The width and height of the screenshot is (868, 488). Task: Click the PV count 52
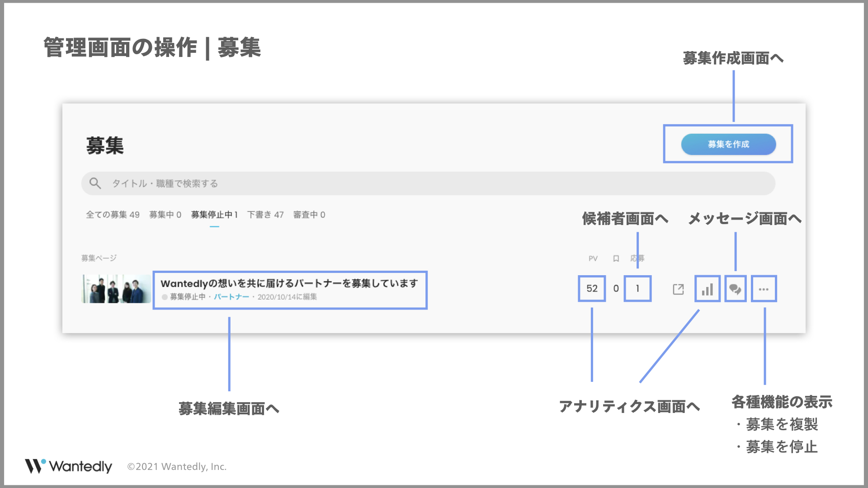[x=592, y=288]
